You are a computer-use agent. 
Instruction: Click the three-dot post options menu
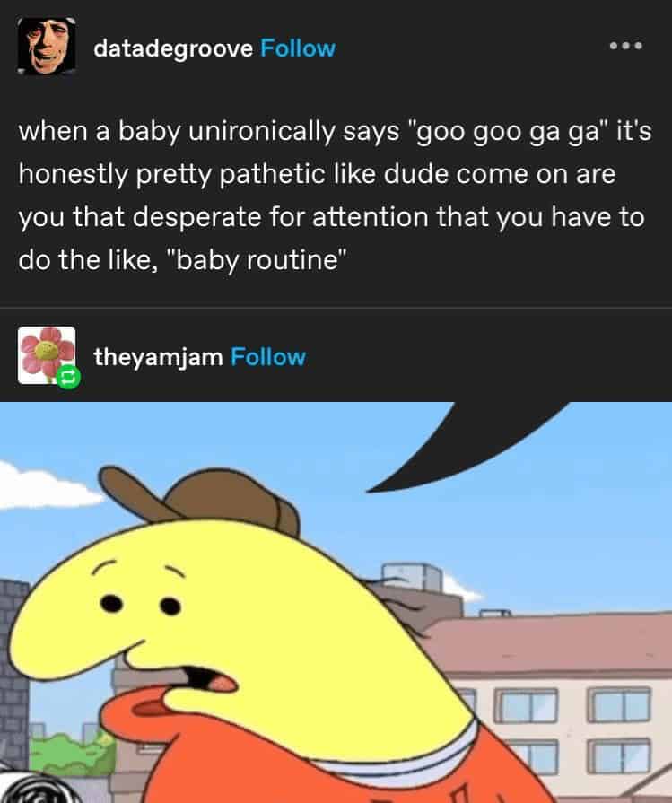click(626, 46)
